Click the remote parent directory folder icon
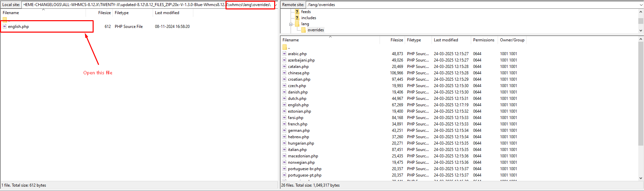Image resolution: width=644 pixels, height=191 pixels. pyautogui.click(x=285, y=47)
